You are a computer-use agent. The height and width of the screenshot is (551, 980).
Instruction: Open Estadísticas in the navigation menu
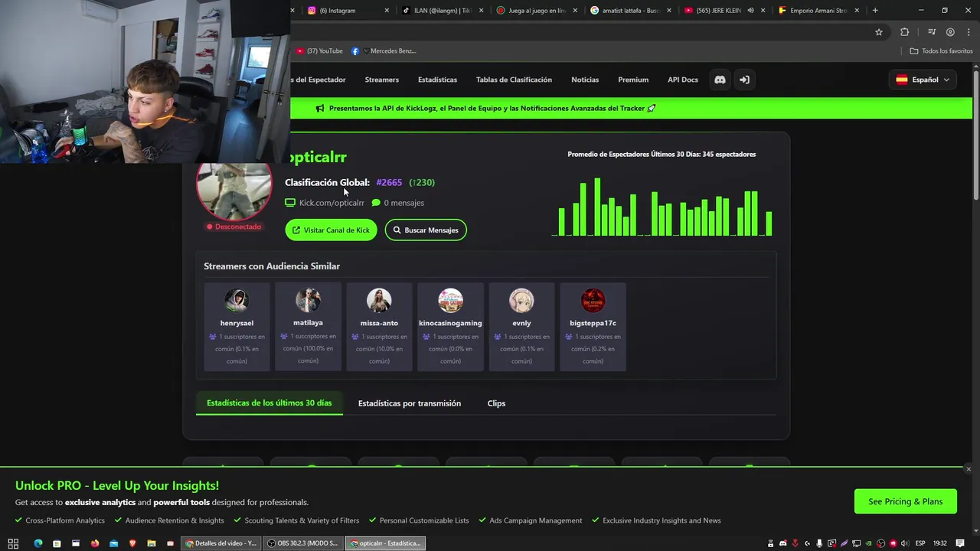(x=437, y=80)
